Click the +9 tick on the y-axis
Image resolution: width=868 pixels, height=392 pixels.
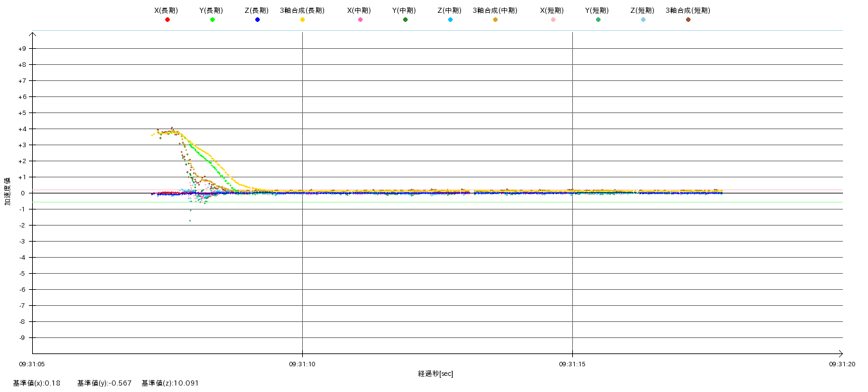[x=23, y=49]
